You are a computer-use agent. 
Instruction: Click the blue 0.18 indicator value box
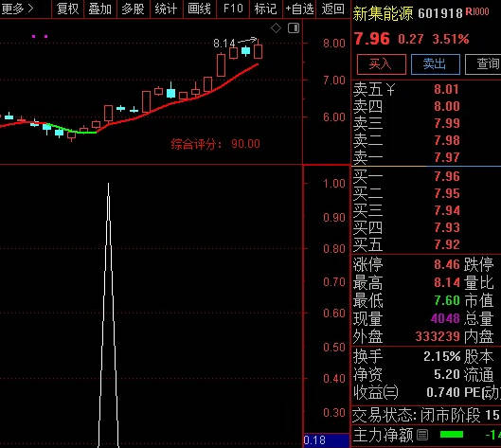point(326,440)
